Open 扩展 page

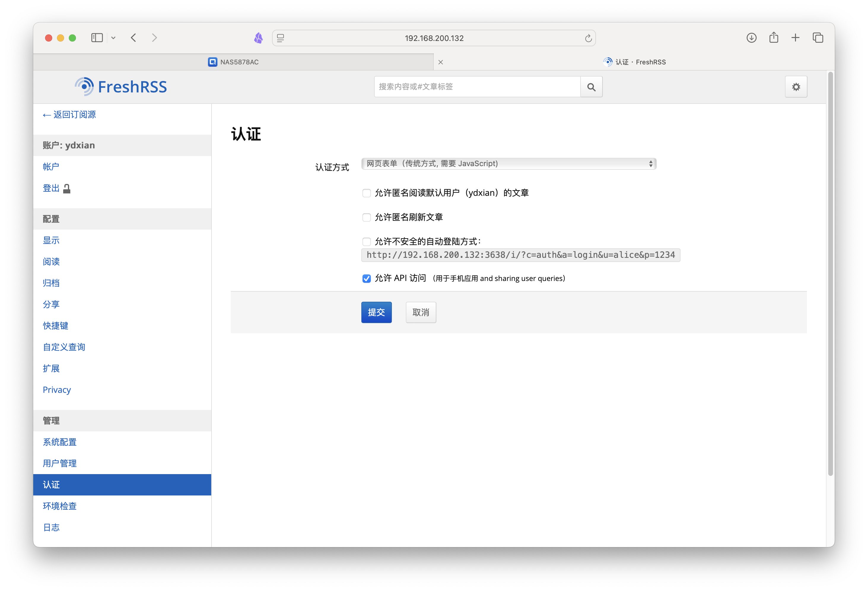click(x=51, y=368)
